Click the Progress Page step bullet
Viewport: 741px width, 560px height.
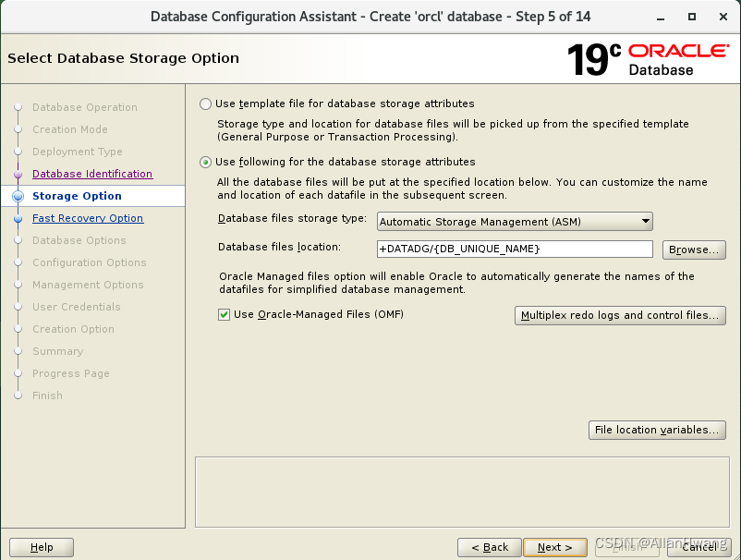point(20,373)
